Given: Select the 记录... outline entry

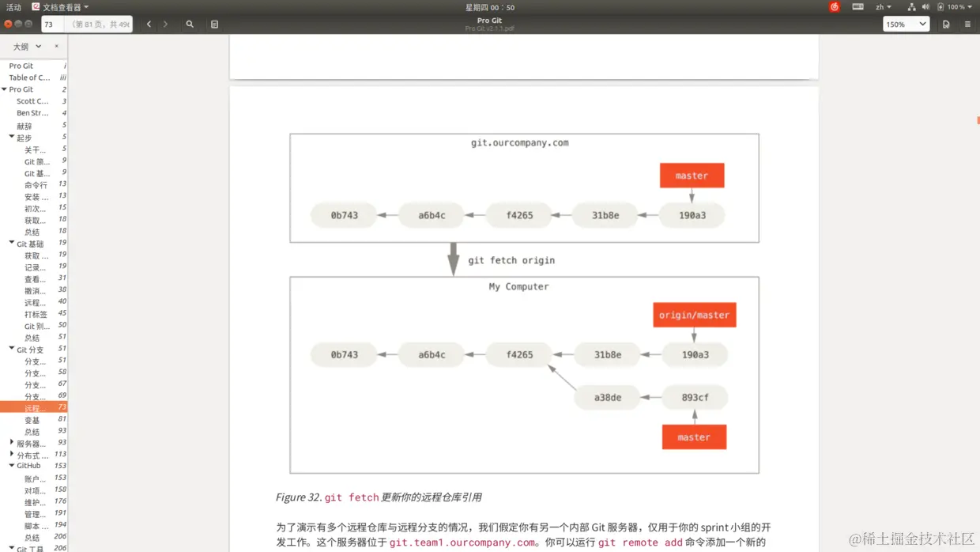Looking at the screenshot, I should click(34, 267).
